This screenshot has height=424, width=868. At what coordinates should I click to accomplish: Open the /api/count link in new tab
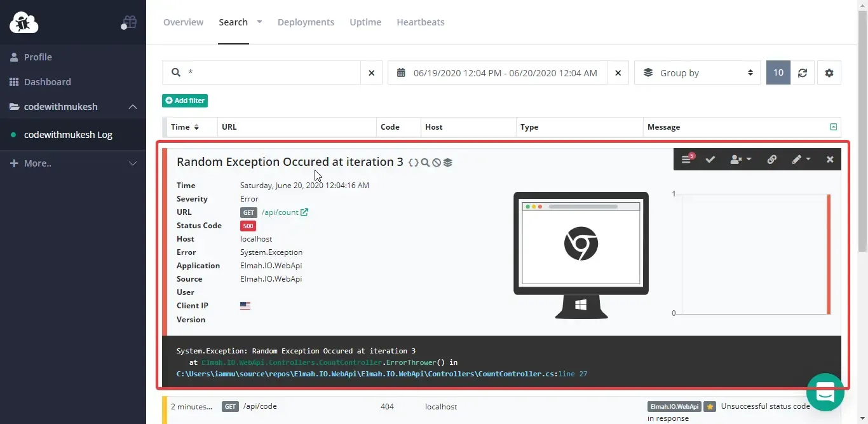(304, 212)
